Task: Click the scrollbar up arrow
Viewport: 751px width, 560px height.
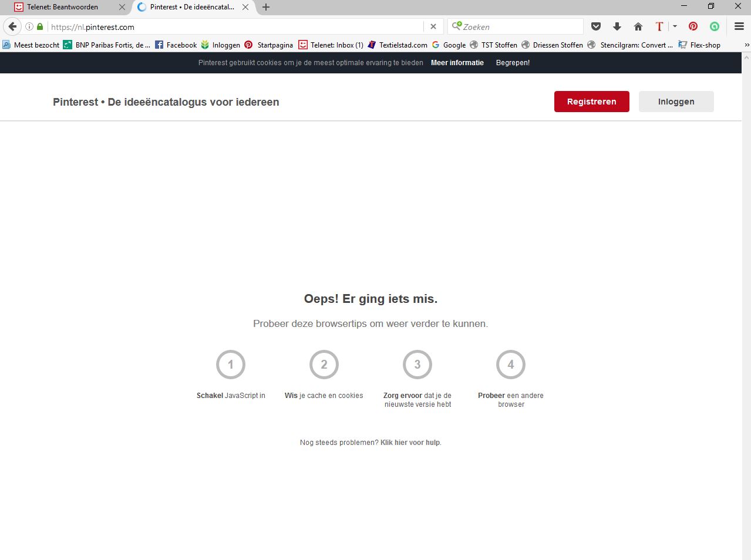Action: click(746, 56)
